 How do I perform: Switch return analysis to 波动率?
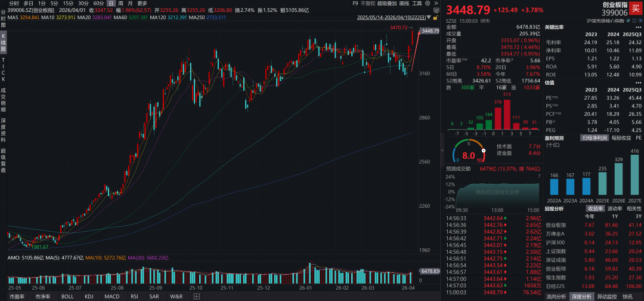(614, 209)
